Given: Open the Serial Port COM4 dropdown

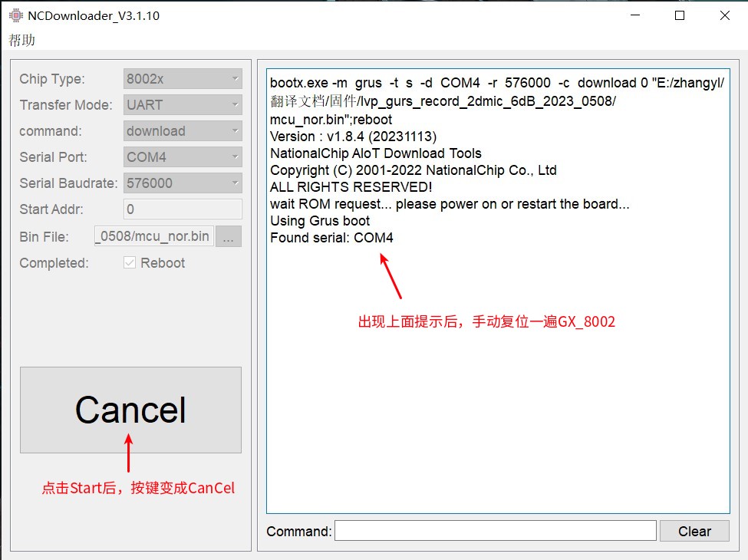Looking at the screenshot, I should pyautogui.click(x=183, y=157).
